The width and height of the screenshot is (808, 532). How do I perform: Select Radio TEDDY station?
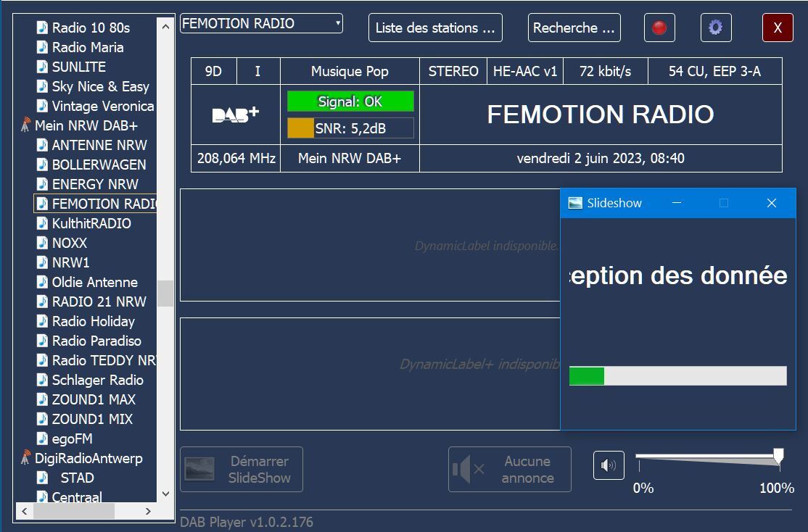(x=104, y=360)
